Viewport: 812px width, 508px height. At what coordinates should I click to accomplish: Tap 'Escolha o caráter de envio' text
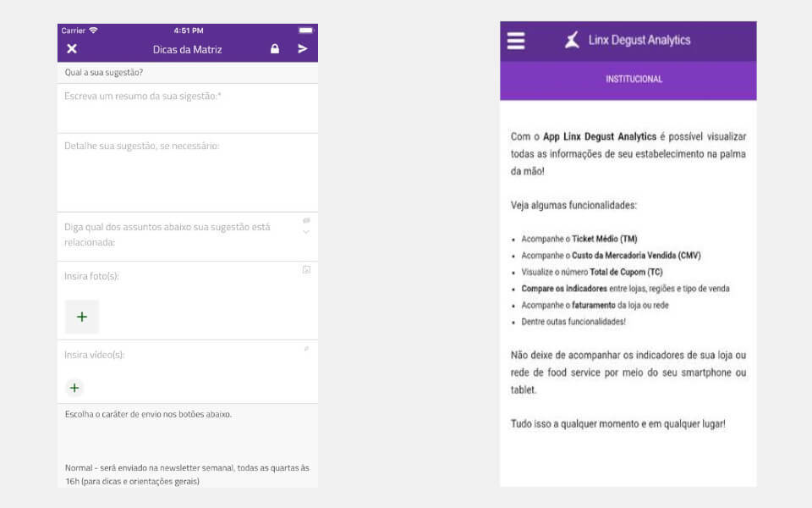click(148, 414)
